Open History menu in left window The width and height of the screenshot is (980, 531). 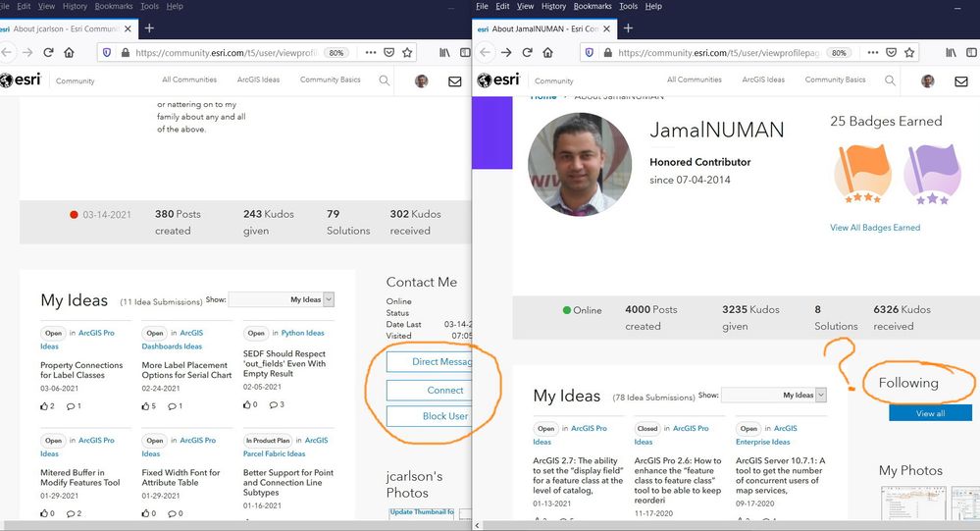coord(75,6)
